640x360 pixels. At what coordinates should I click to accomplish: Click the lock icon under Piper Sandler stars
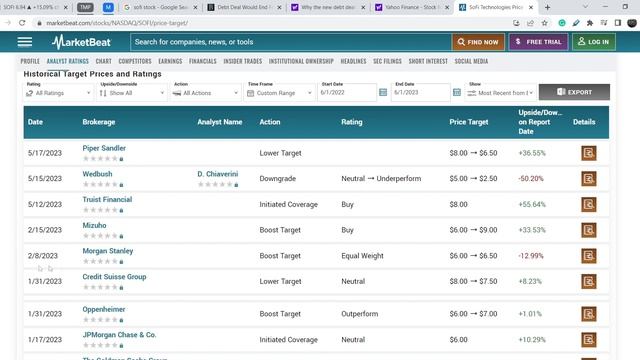(x=121, y=159)
